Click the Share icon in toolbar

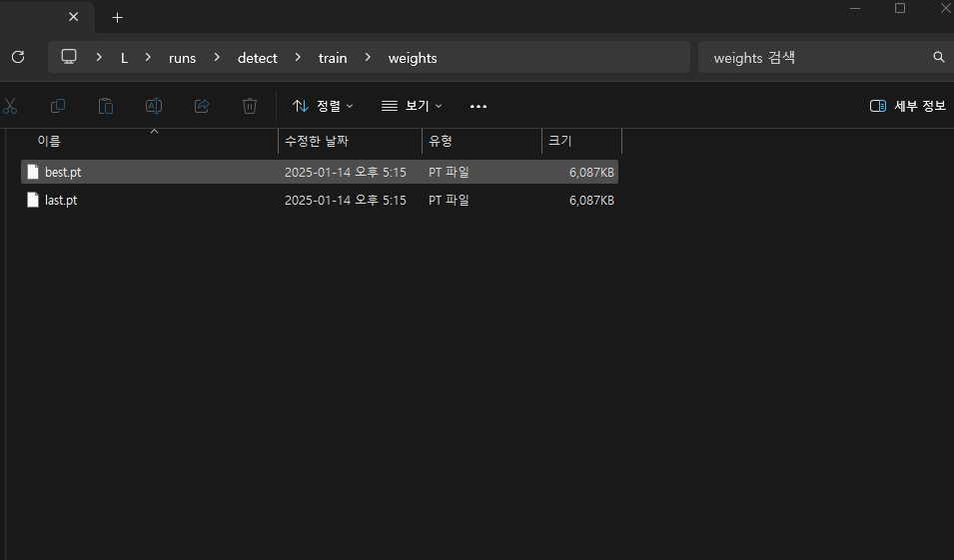click(x=202, y=106)
